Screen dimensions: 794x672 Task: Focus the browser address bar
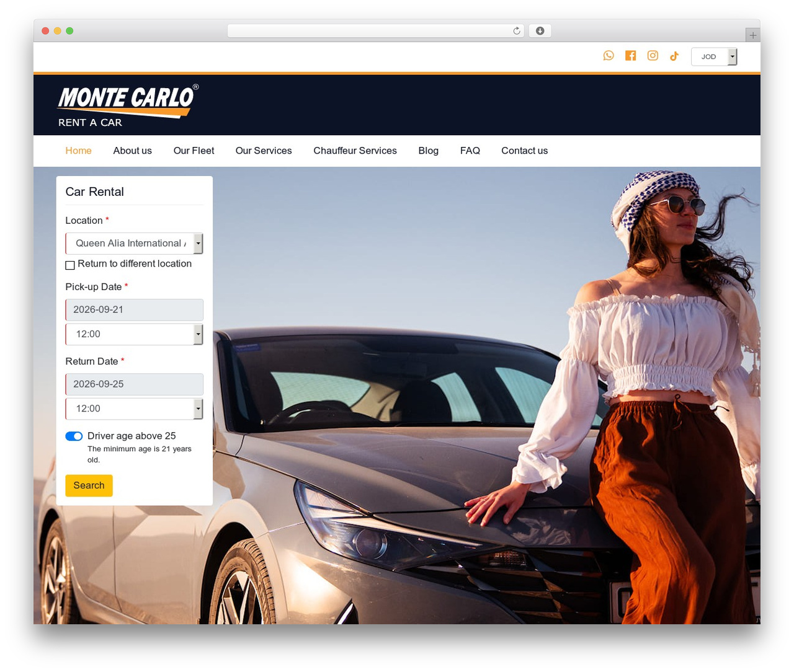(x=376, y=31)
